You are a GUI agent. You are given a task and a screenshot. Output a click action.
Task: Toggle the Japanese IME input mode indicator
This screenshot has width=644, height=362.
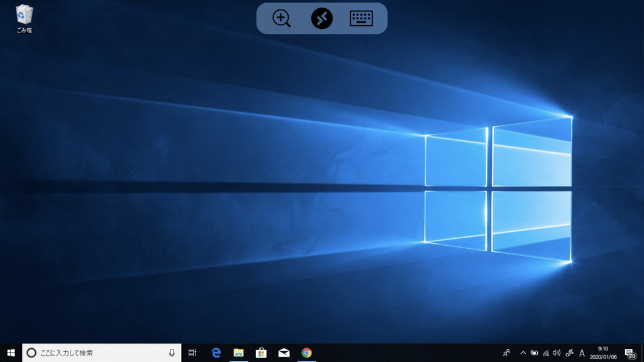pos(582,353)
